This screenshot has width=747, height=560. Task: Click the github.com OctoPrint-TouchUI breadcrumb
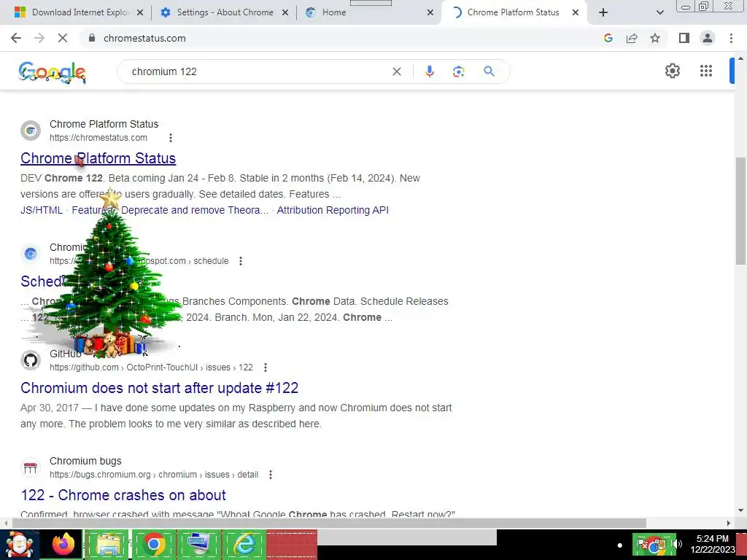click(151, 367)
